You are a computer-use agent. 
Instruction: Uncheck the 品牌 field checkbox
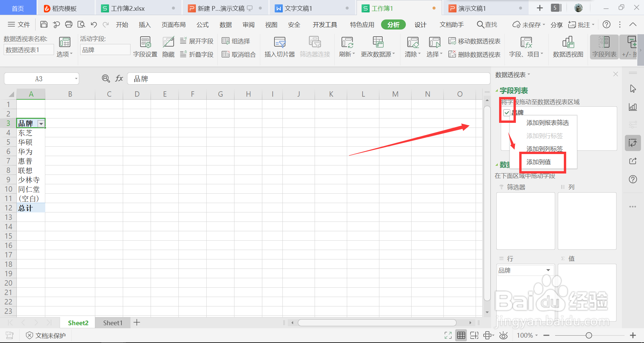tap(507, 113)
